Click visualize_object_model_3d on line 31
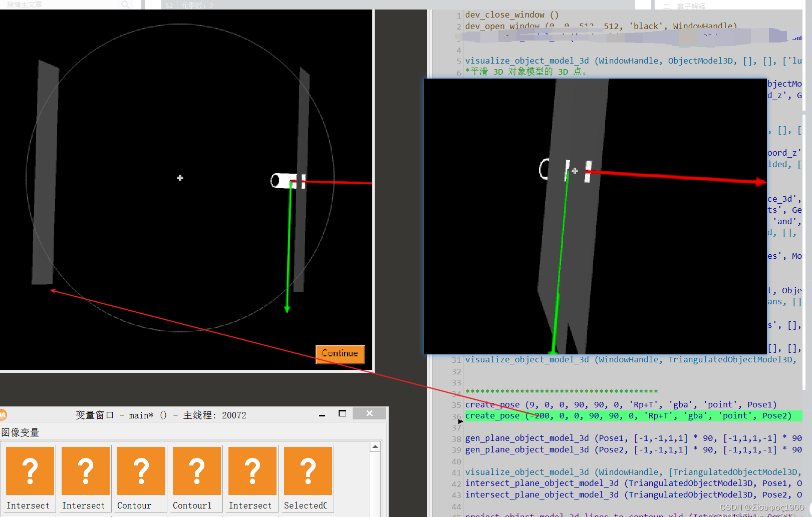The height and width of the screenshot is (517, 812). (x=526, y=359)
